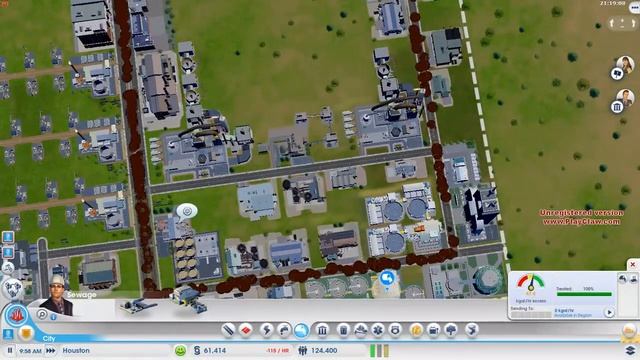Screen dimensions: 640x360
Task: Open the Parks tree icon
Action: 451,330
